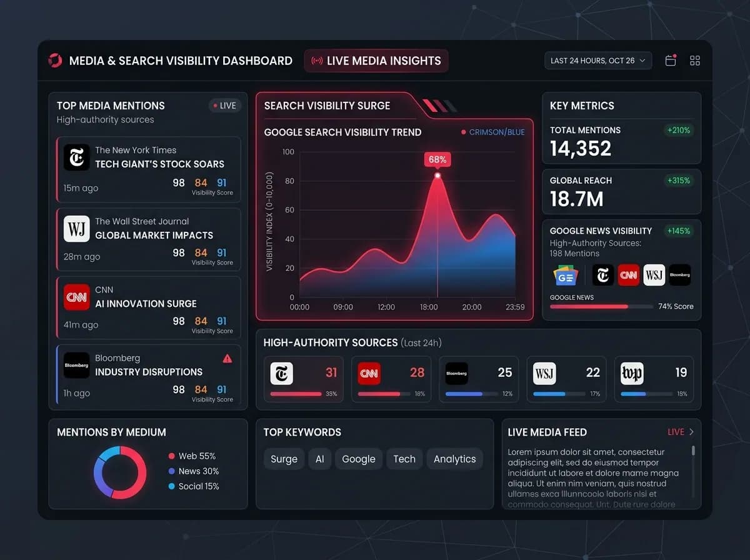Toggle the Social 15% legend entry
Viewport: 750px width, 560px height.
click(x=194, y=486)
